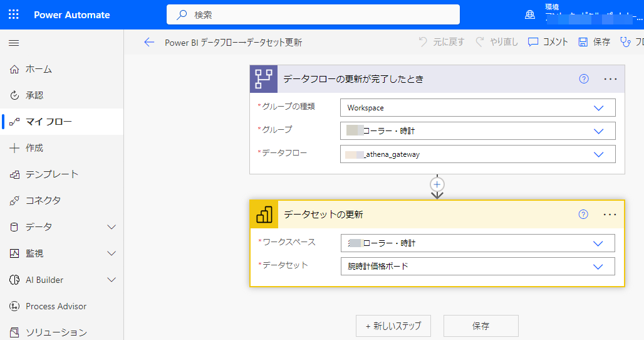Open ソリューション solutions page
This screenshot has width=644, height=340.
coord(61,332)
